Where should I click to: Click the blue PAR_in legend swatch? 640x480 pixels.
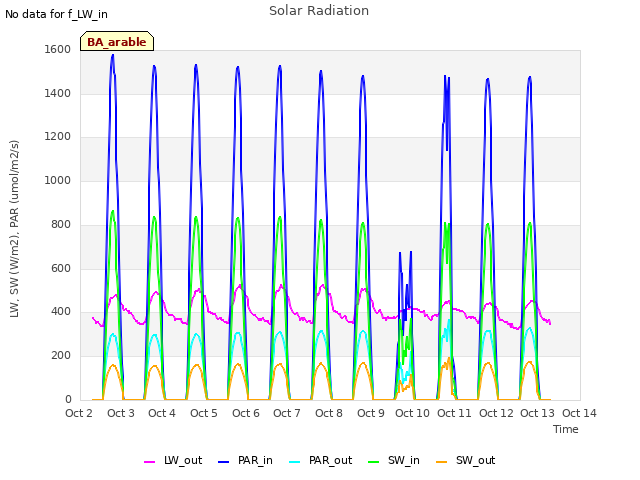223,462
